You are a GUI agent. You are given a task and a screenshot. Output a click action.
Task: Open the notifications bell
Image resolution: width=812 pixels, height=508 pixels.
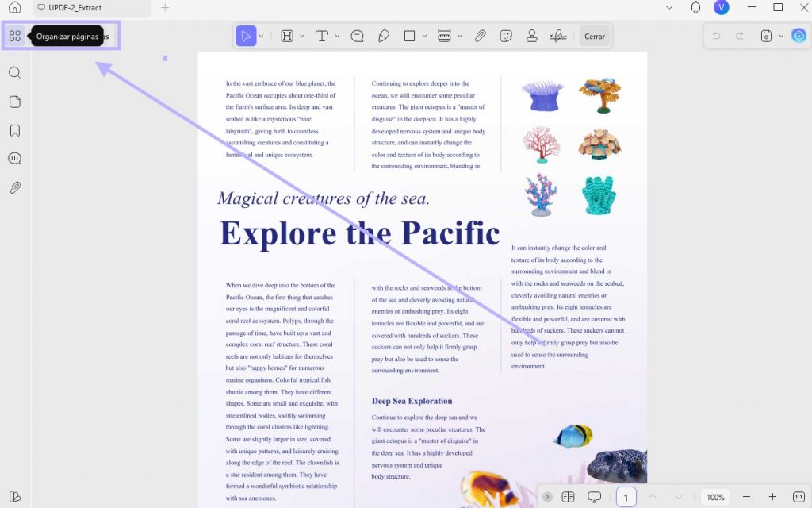click(695, 7)
